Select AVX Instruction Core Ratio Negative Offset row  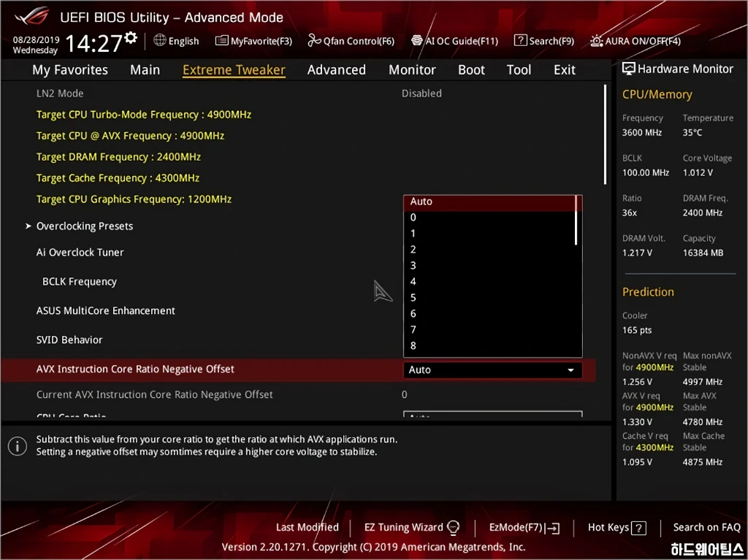(x=299, y=369)
